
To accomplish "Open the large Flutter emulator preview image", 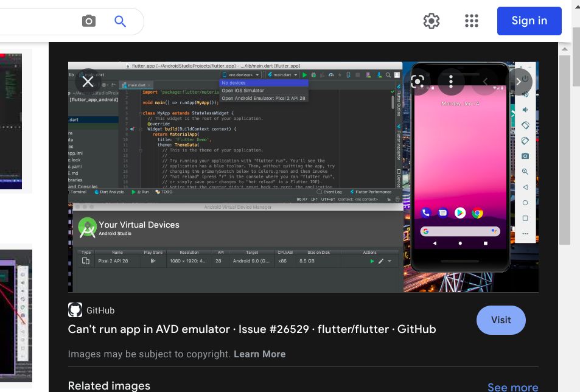I will (x=303, y=177).
